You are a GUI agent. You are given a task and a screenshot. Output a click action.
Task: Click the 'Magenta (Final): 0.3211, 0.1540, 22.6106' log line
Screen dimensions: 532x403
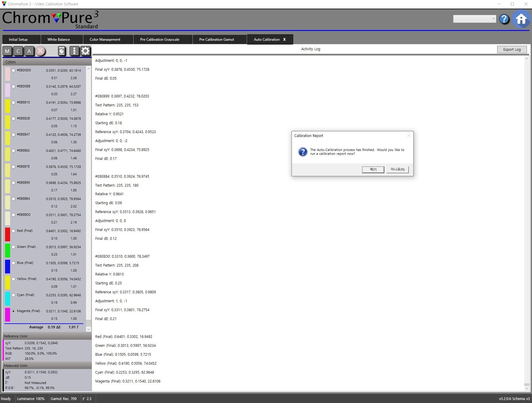(x=128, y=381)
